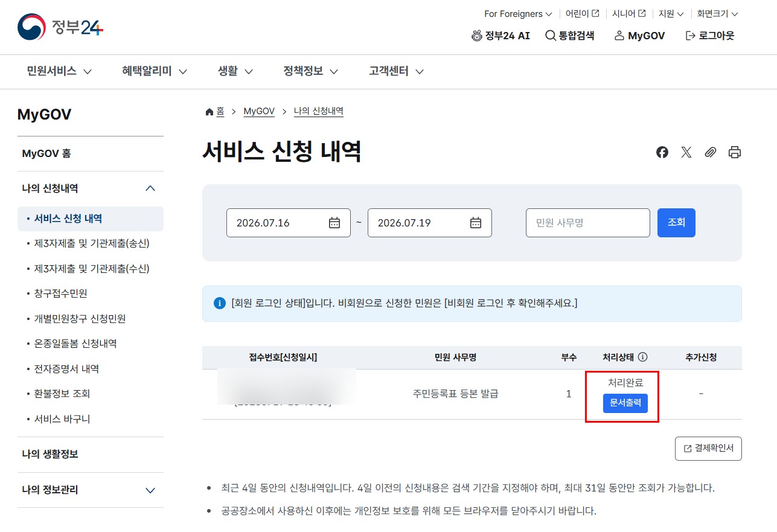Click 처리상태 info icon
Image resolution: width=777 pixels, height=532 pixels.
click(642, 357)
